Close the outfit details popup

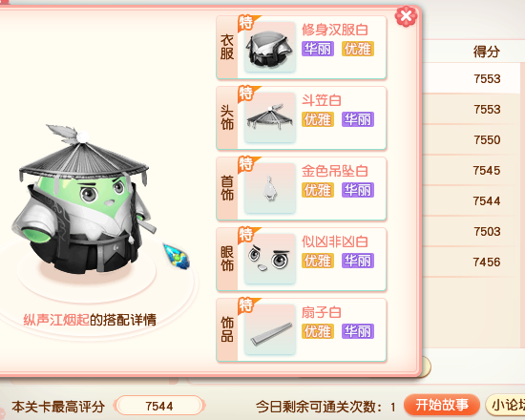click(x=406, y=16)
